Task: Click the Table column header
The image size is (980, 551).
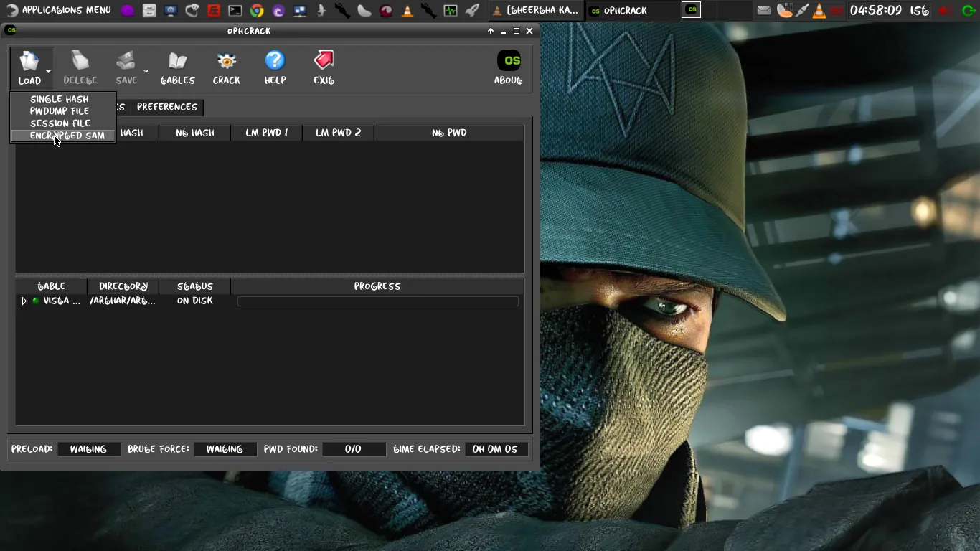Action: coord(52,286)
